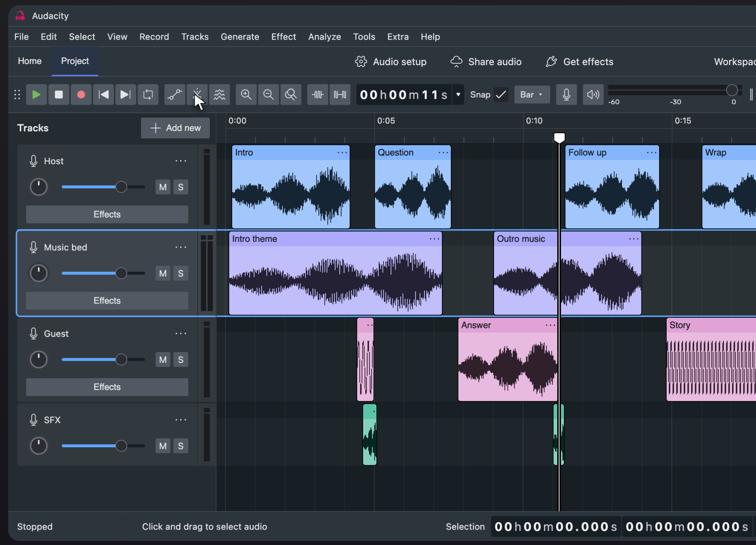Click the Share audio label
Viewport: 756px width, 545px height.
point(495,62)
